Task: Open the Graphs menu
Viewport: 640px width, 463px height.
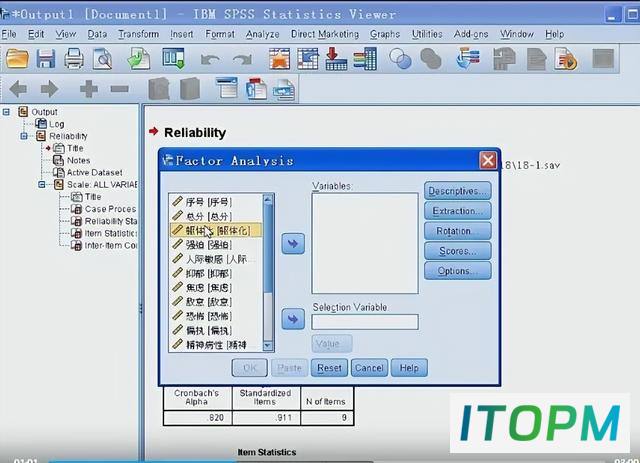Action: (385, 34)
